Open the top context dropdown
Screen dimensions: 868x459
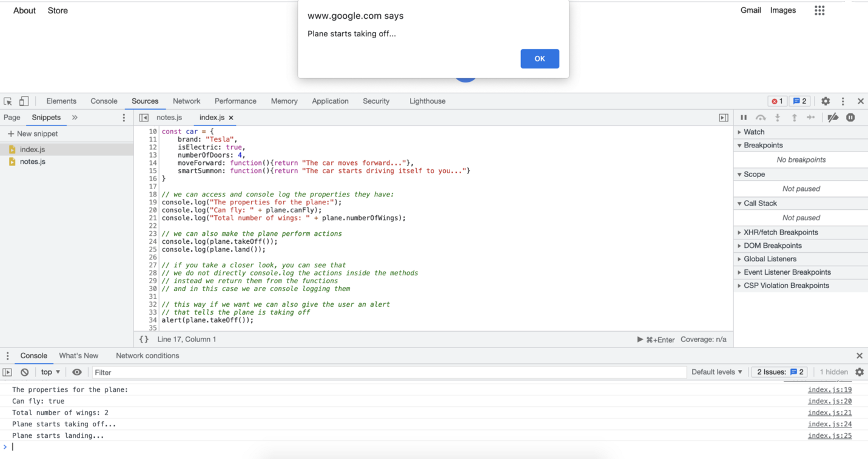[50, 372]
